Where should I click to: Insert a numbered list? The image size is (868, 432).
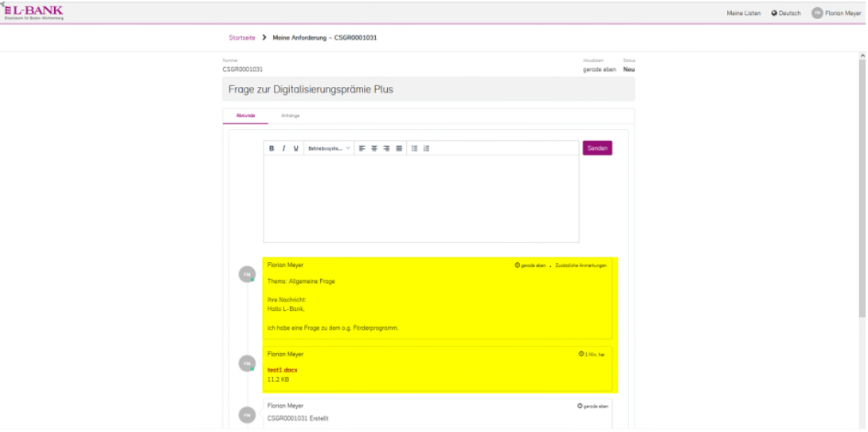(426, 148)
